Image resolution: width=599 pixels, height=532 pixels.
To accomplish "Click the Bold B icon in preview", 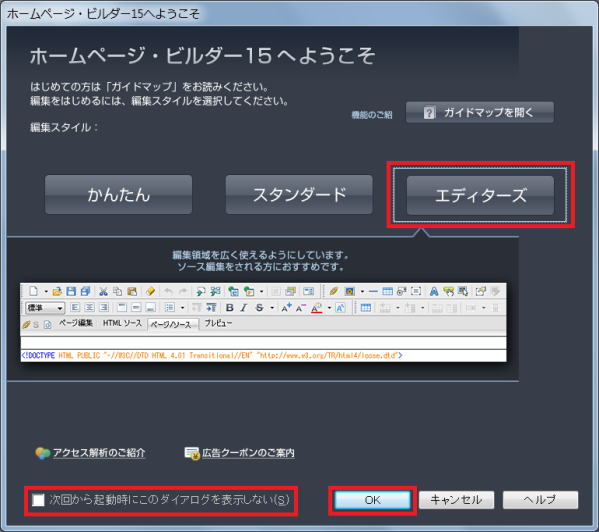I will pyautogui.click(x=230, y=308).
